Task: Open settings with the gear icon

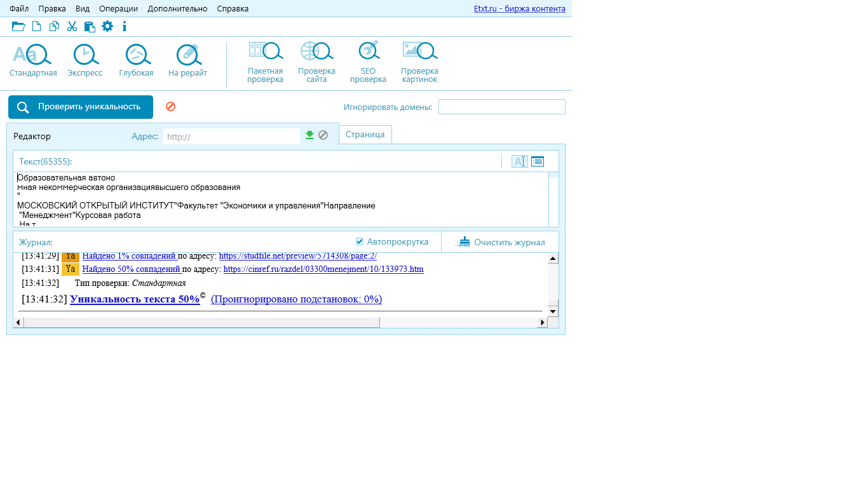Action: (107, 26)
